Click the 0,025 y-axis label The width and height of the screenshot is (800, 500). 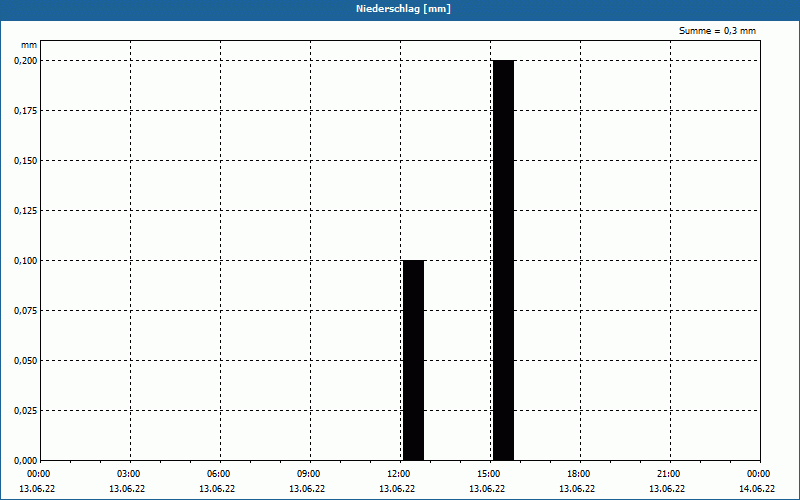[x=25, y=411]
